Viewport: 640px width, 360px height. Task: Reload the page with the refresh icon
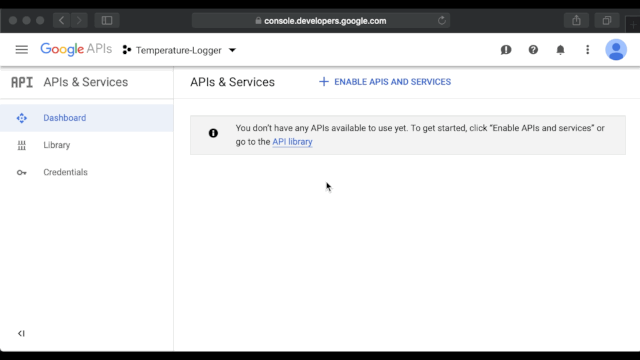click(x=442, y=20)
